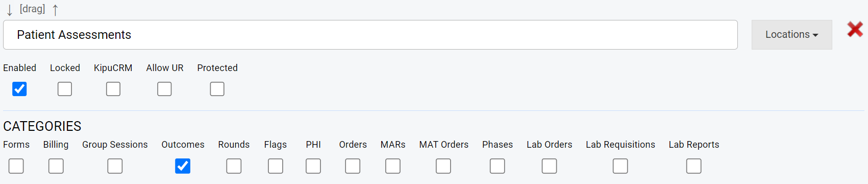Open the Locations dropdown
The height and width of the screenshot is (184, 868).
pyautogui.click(x=791, y=35)
